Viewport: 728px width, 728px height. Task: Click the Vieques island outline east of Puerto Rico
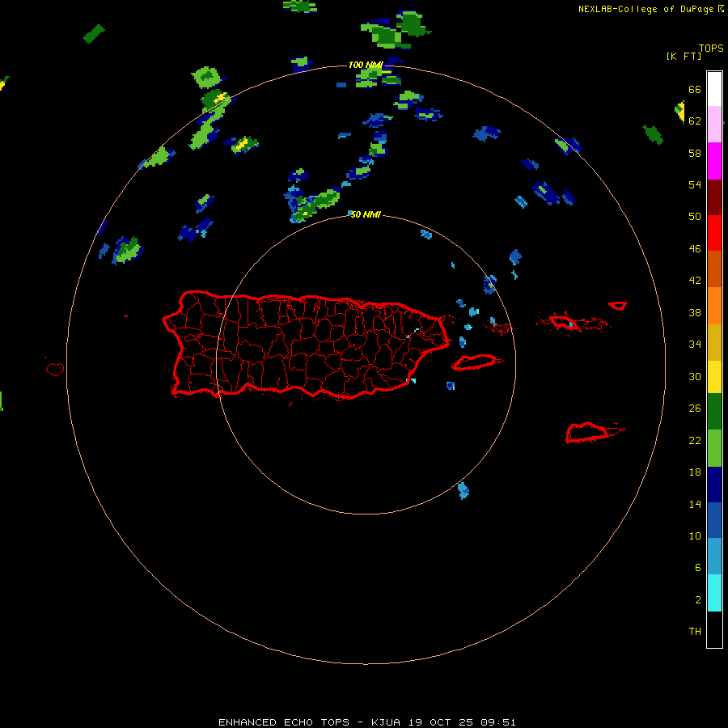pos(476,362)
